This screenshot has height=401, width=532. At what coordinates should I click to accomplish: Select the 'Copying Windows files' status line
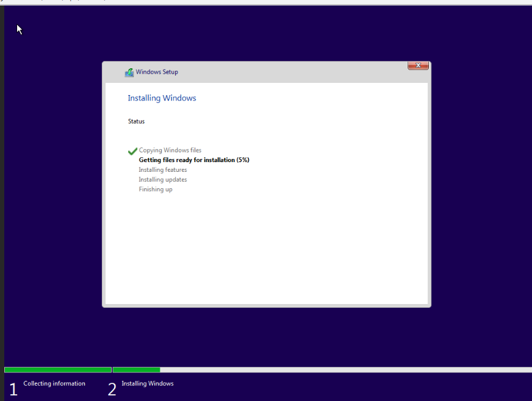click(x=170, y=150)
